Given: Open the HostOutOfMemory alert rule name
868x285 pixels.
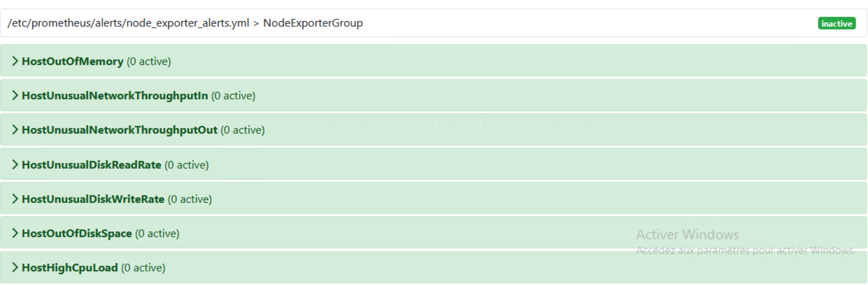Looking at the screenshot, I should [x=72, y=62].
